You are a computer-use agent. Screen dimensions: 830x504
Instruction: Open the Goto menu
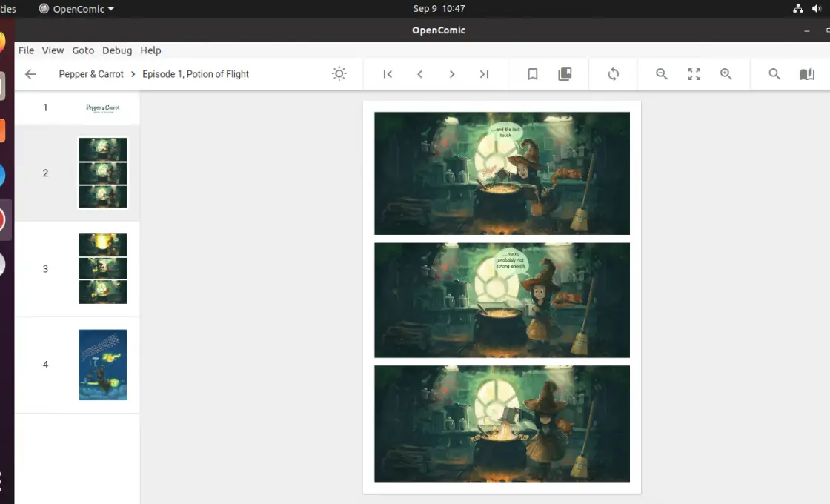click(x=83, y=50)
